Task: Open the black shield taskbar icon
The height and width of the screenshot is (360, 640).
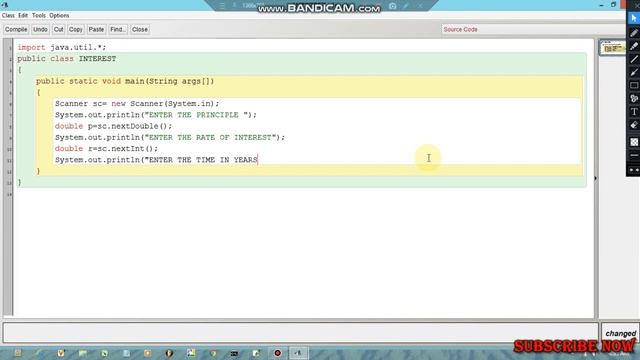Action: click(x=169, y=353)
